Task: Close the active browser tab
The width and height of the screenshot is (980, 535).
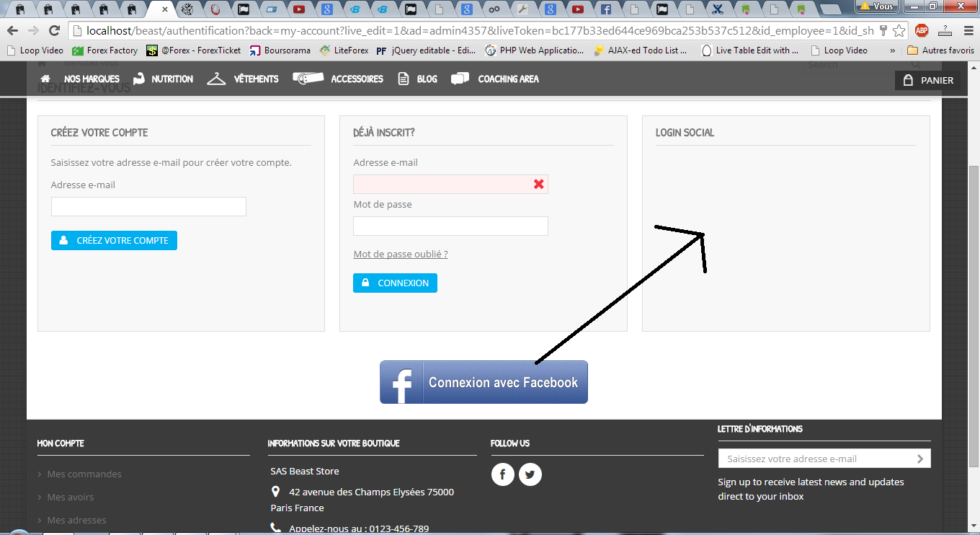Action: point(166,9)
